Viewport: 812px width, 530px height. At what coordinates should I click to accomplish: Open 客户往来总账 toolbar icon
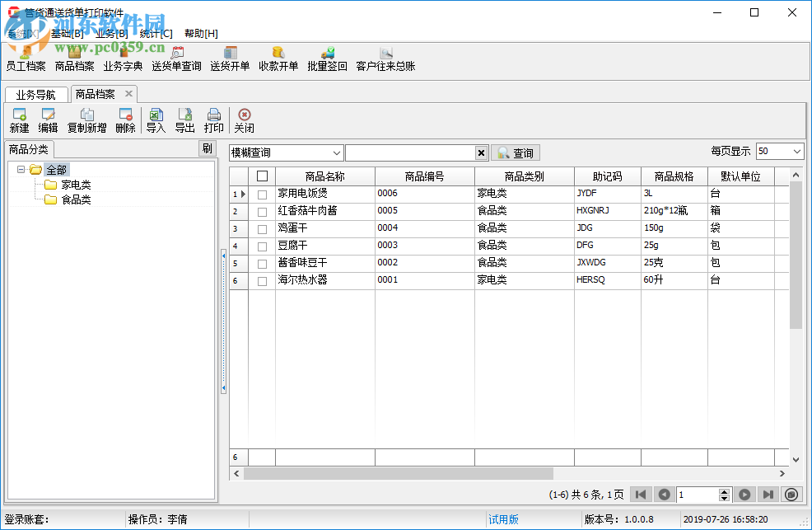click(385, 59)
